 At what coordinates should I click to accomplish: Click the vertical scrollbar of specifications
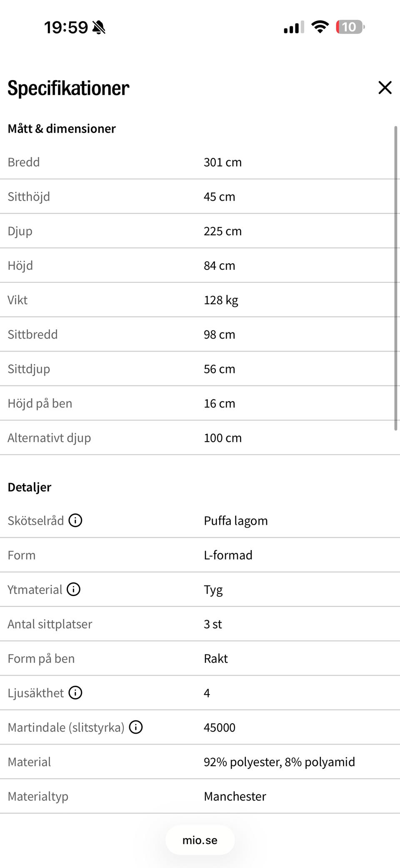click(395, 278)
